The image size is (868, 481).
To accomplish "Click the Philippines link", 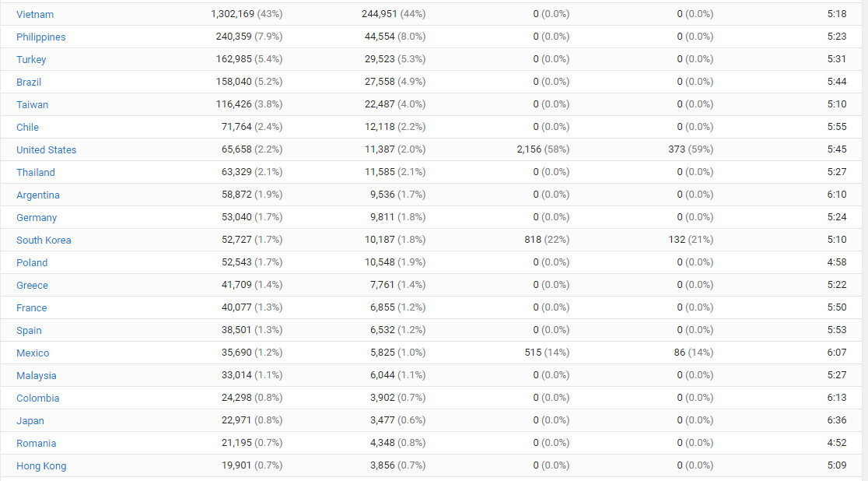I will pos(40,37).
